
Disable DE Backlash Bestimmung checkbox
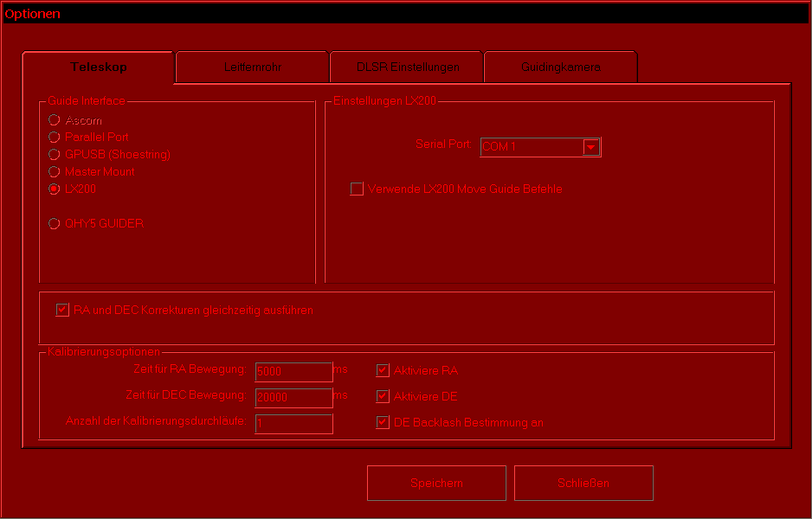pos(383,423)
